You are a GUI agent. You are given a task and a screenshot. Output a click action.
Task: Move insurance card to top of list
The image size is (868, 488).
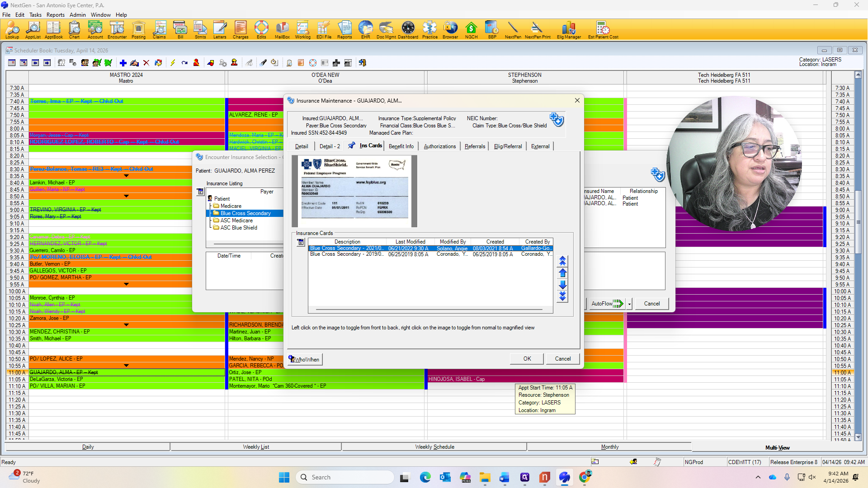click(562, 261)
